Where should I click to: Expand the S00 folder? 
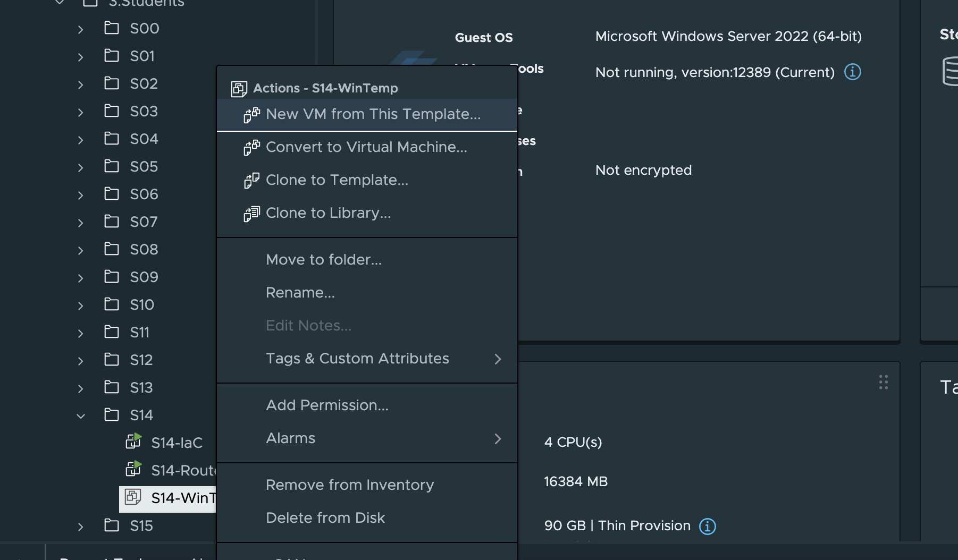coord(81,29)
